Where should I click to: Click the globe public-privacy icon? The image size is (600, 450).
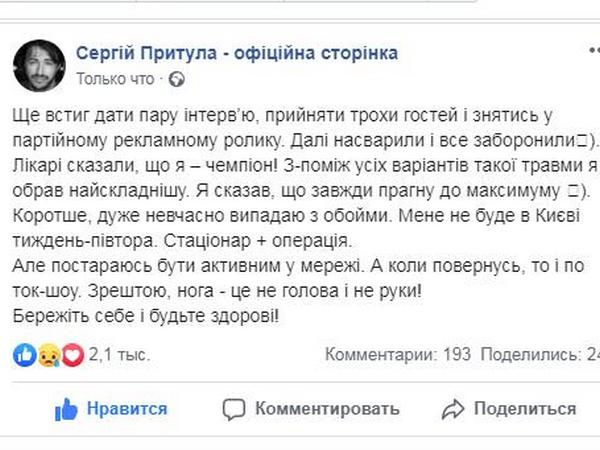click(177, 78)
